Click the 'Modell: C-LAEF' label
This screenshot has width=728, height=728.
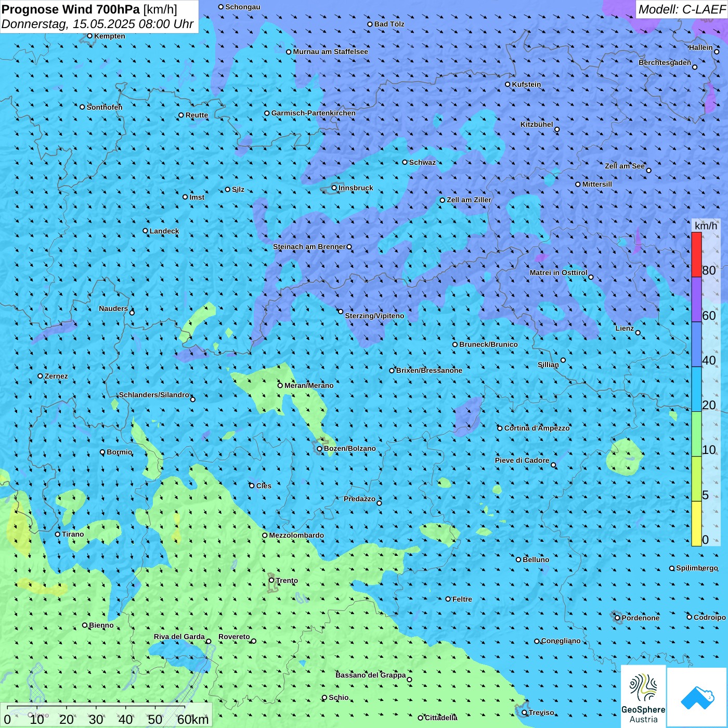[x=682, y=9]
